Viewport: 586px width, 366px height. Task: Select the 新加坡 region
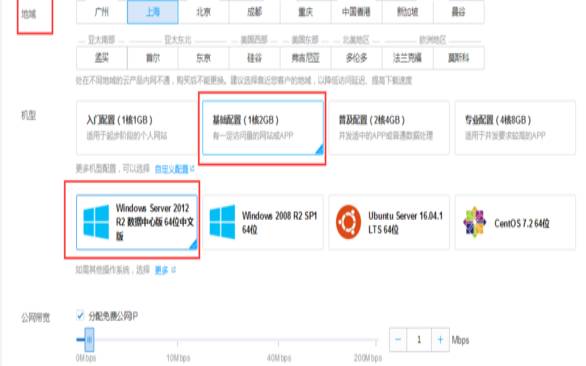click(x=407, y=12)
